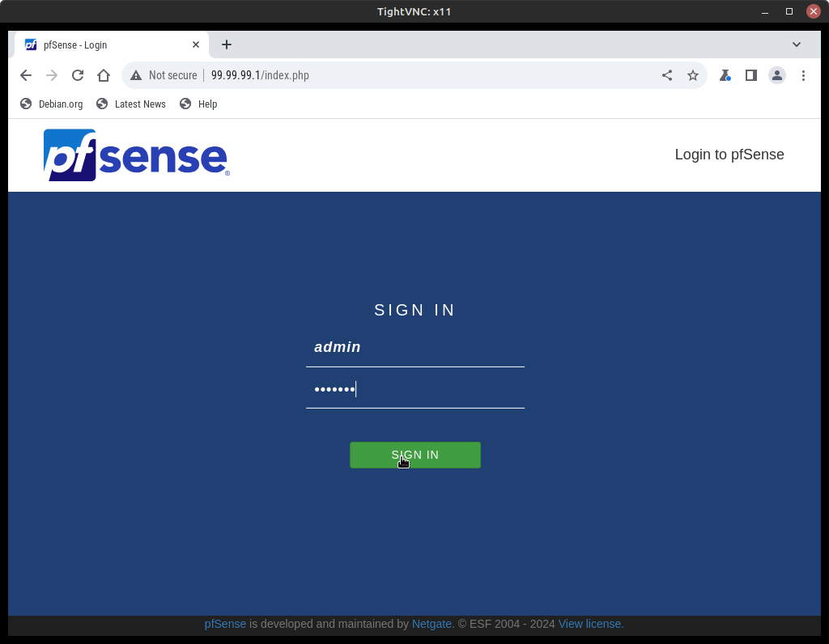Screen dimensions: 829x644
Task: Click the pfSense logo
Action: click(x=136, y=155)
